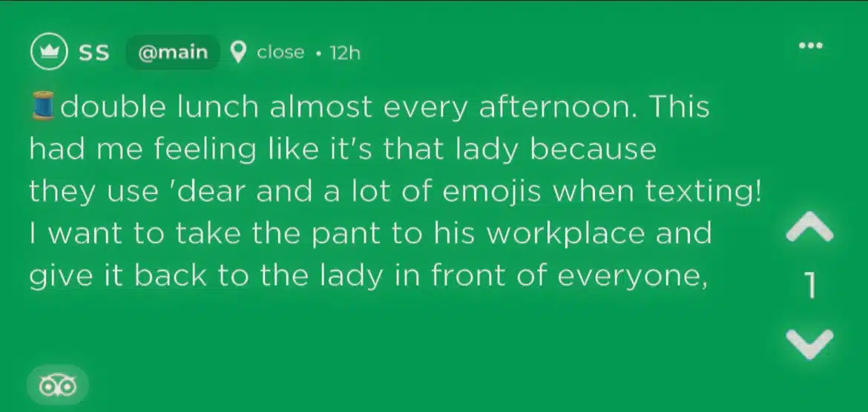Click the crown avatar icon

click(x=48, y=53)
